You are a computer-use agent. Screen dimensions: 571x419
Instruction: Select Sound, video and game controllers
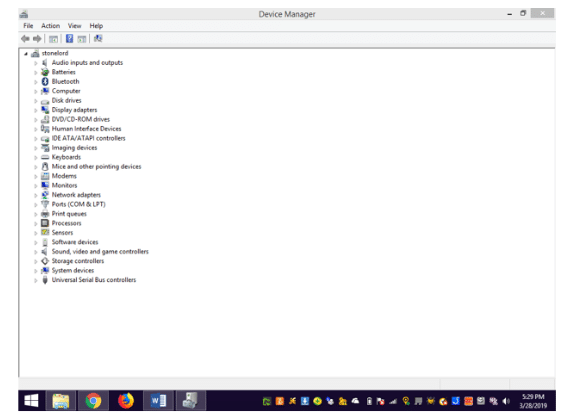pos(100,252)
